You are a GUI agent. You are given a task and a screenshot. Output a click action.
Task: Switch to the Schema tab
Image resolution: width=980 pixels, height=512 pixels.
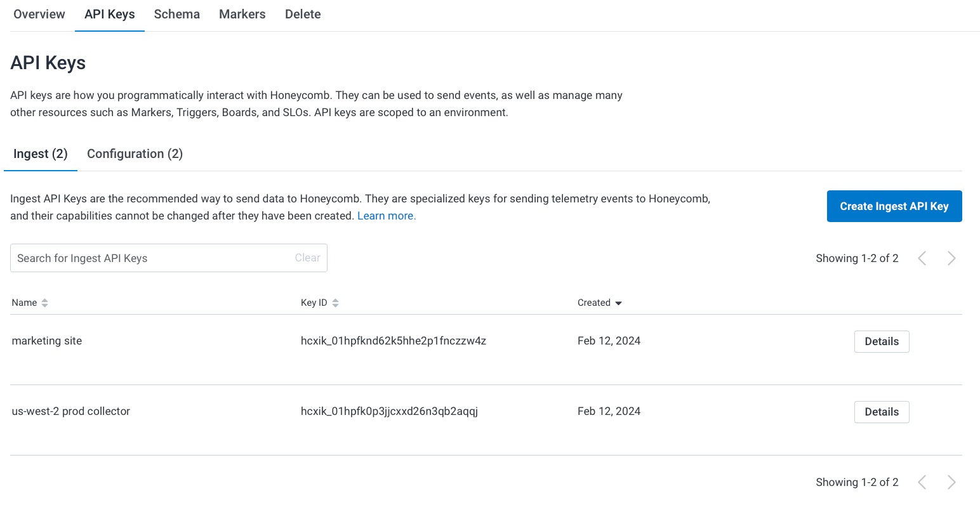pyautogui.click(x=176, y=14)
